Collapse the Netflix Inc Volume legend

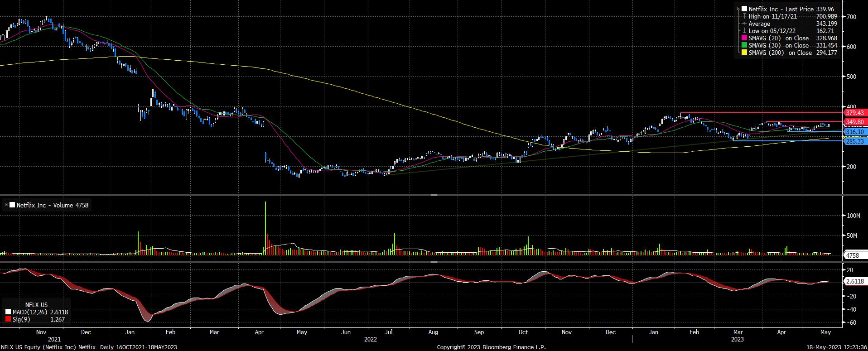6,205
